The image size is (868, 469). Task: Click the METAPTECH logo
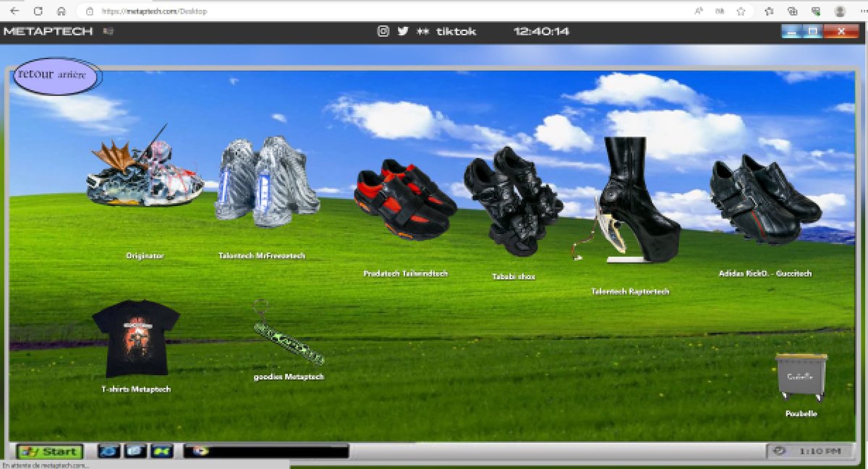(x=48, y=32)
